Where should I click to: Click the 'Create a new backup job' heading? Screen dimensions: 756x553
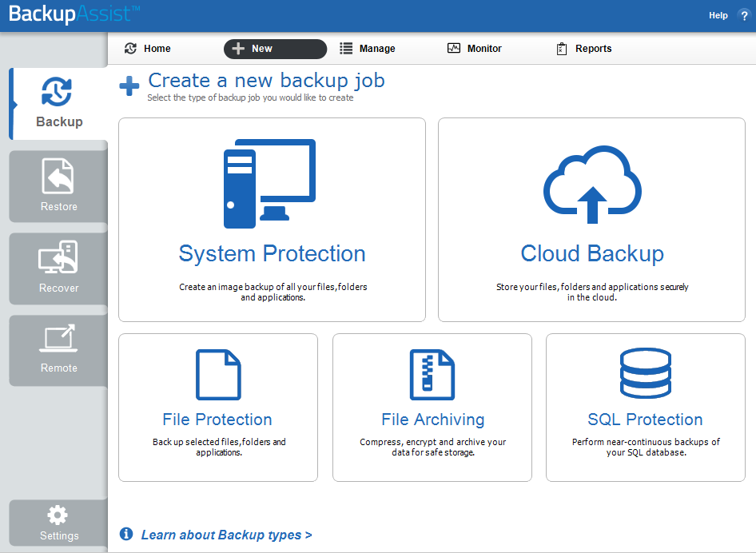266,80
